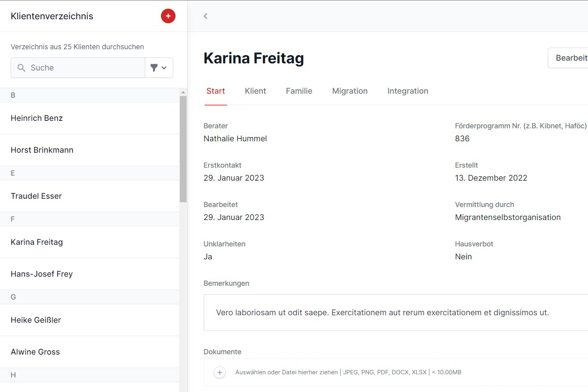Open Heike Geißler's record
This screenshot has width=588, height=392.
coord(36,320)
